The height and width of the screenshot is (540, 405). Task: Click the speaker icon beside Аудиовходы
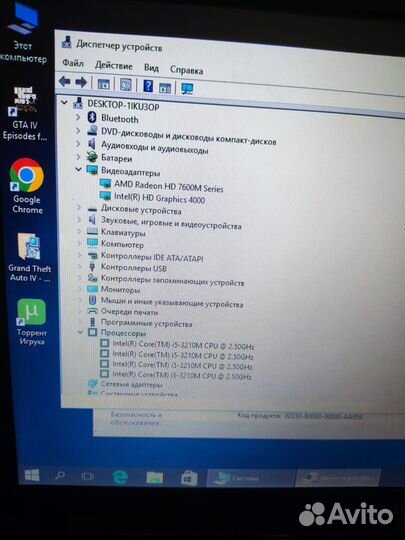point(92,144)
